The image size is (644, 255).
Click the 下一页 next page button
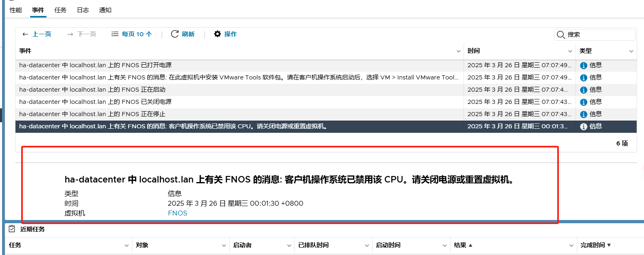(x=81, y=34)
